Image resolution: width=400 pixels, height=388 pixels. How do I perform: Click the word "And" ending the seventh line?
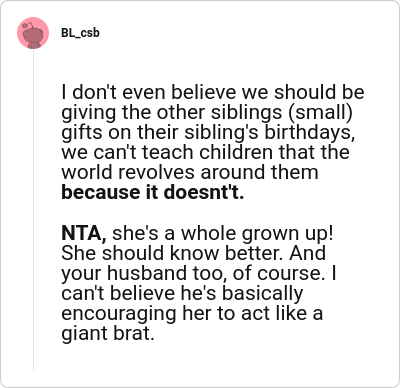(x=308, y=253)
